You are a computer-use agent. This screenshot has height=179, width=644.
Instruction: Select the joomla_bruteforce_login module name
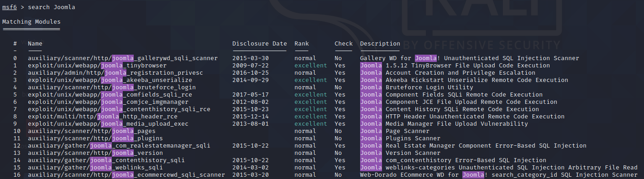coord(112,87)
